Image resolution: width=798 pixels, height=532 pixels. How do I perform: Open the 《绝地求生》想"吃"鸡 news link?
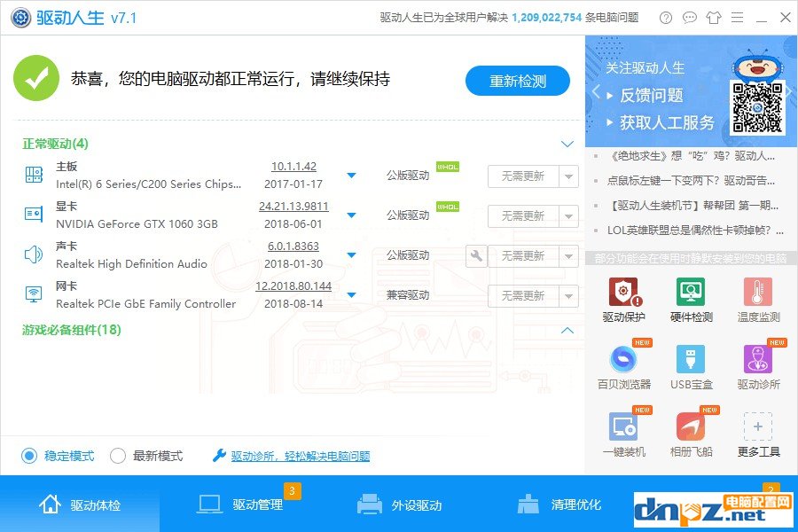pyautogui.click(x=692, y=156)
